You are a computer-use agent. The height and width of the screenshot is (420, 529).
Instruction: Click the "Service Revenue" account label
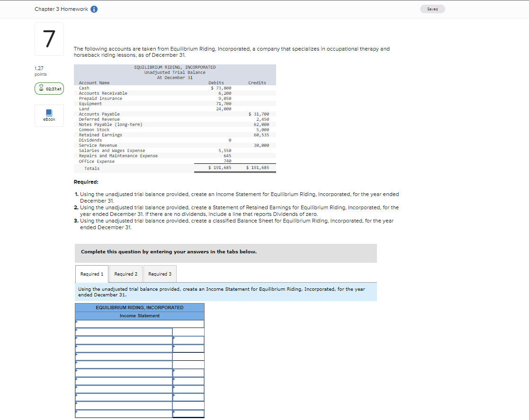[98, 145]
